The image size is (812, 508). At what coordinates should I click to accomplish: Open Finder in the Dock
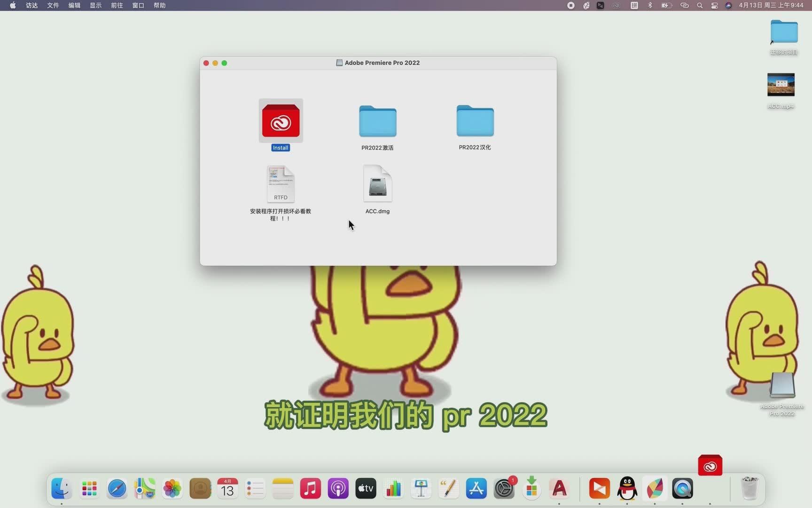tap(62, 489)
